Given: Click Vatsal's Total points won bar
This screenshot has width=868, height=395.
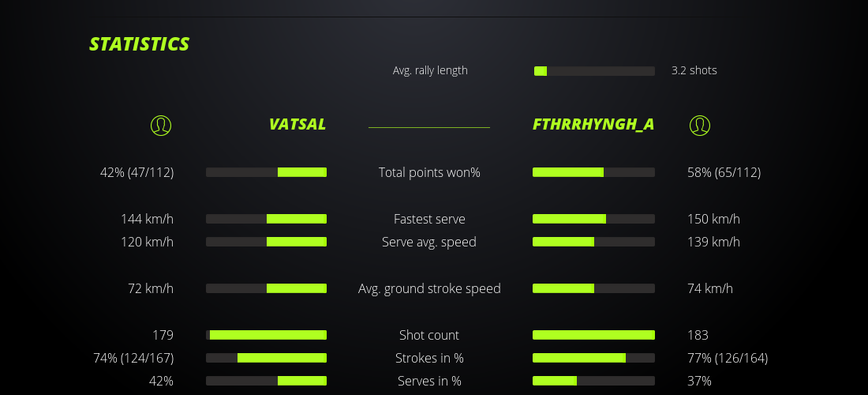Looking at the screenshot, I should [266, 172].
